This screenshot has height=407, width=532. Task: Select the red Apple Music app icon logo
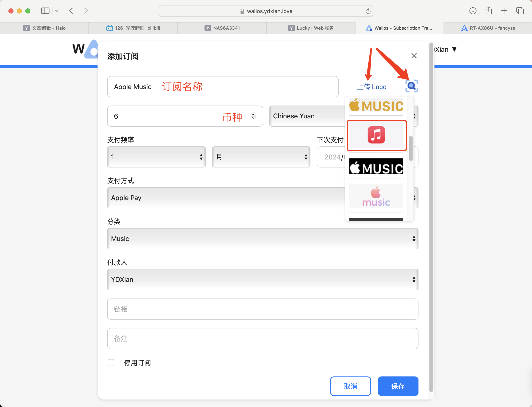(x=376, y=135)
